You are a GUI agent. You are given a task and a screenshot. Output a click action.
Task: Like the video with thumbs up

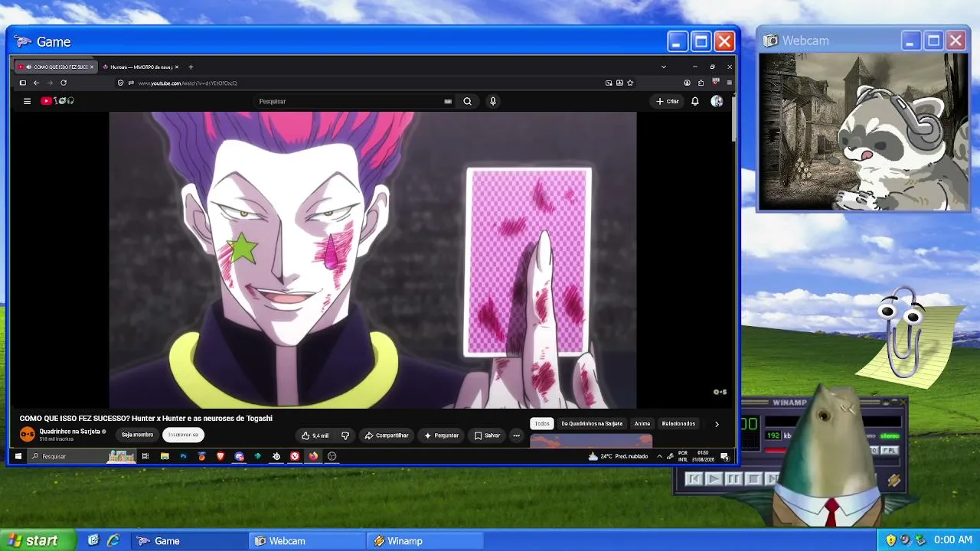(x=315, y=435)
